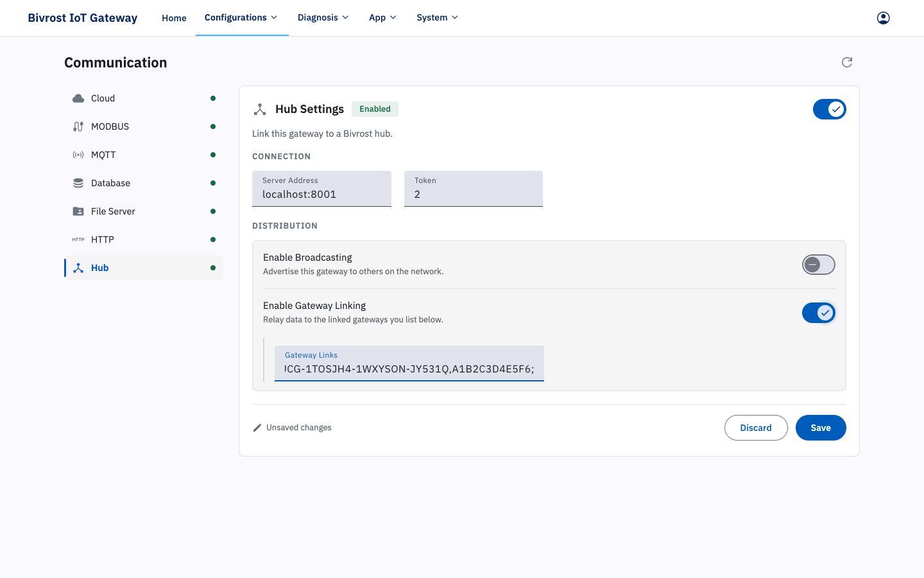
Task: Save the hub settings changes
Action: point(821,428)
